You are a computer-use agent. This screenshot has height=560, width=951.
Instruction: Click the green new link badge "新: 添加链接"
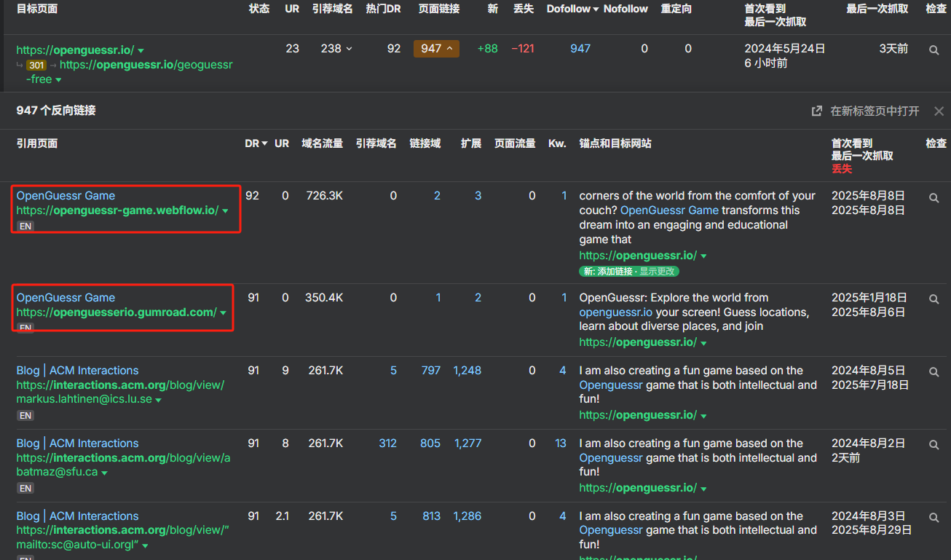click(609, 272)
